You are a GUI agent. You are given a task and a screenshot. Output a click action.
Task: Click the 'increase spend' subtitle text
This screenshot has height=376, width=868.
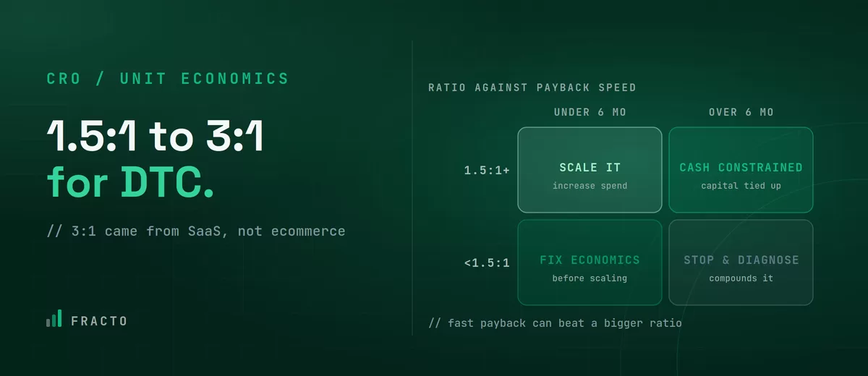tap(590, 186)
